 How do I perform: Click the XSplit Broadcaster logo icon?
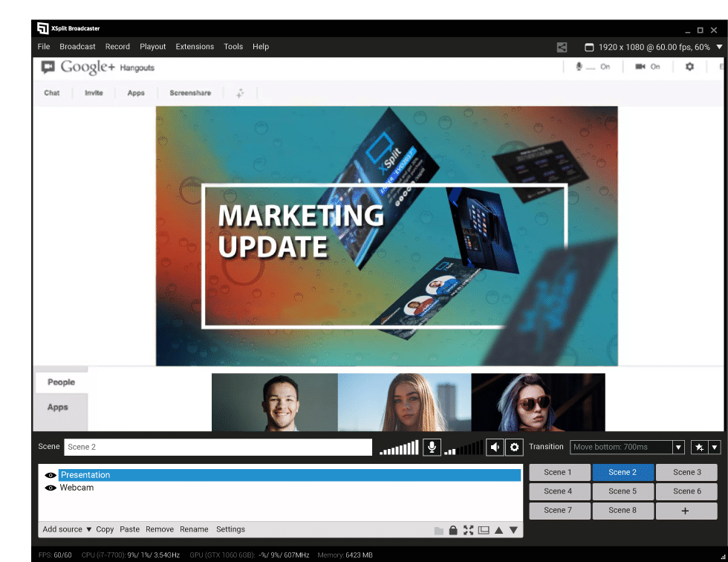[43, 28]
